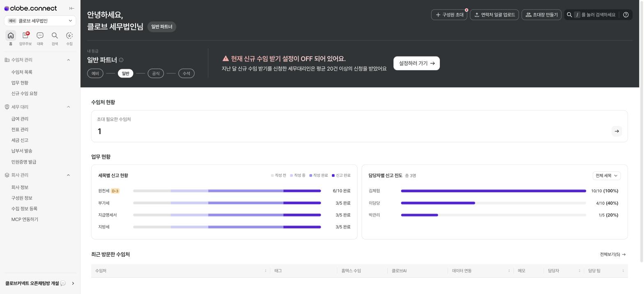Select the 예비 grade step
The image size is (644, 294).
[x=95, y=73]
